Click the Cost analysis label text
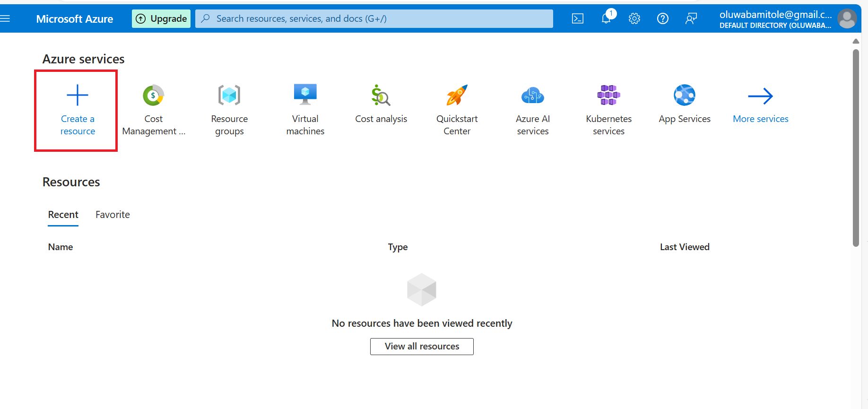The height and width of the screenshot is (409, 868). click(381, 119)
